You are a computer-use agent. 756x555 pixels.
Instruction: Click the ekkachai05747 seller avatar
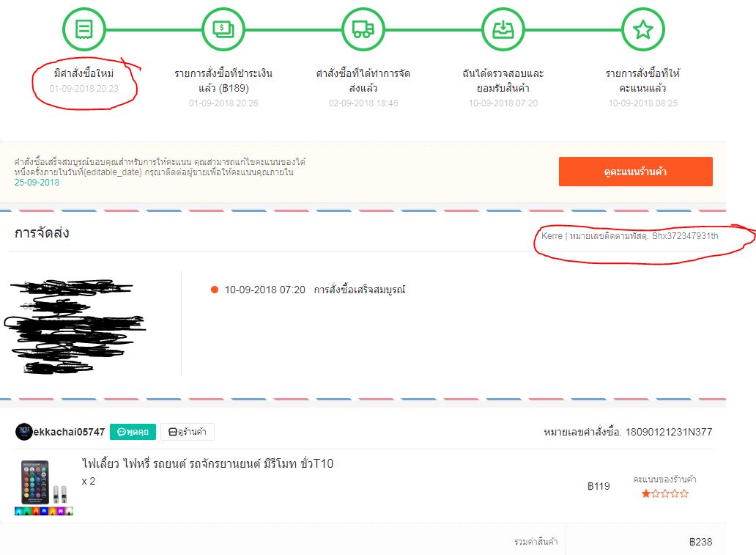(x=23, y=432)
